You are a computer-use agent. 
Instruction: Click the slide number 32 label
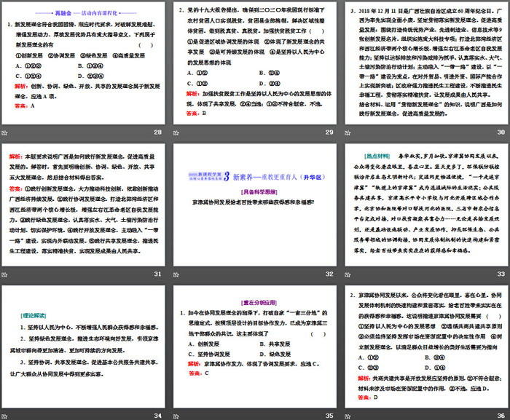[329, 274]
